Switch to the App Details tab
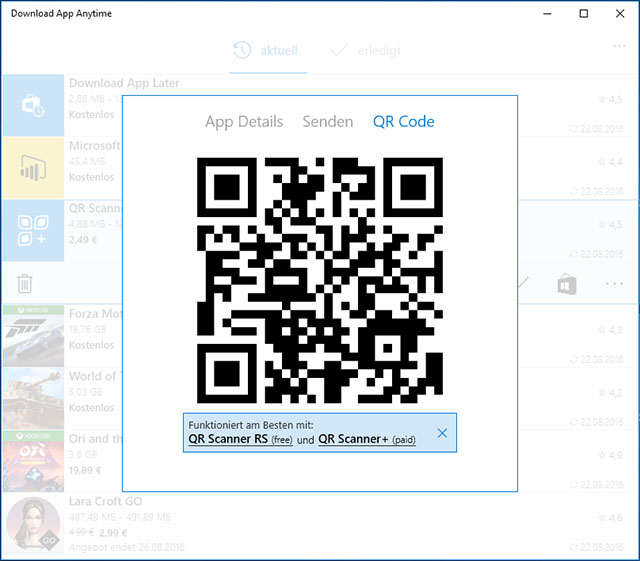Image resolution: width=640 pixels, height=561 pixels. (244, 122)
